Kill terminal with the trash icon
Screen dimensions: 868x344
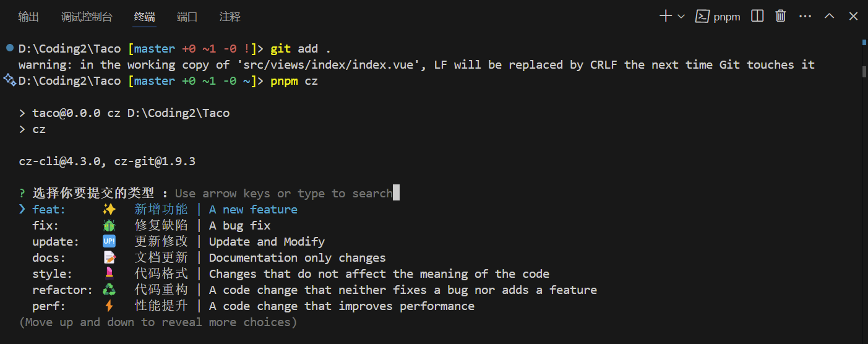pyautogui.click(x=781, y=17)
